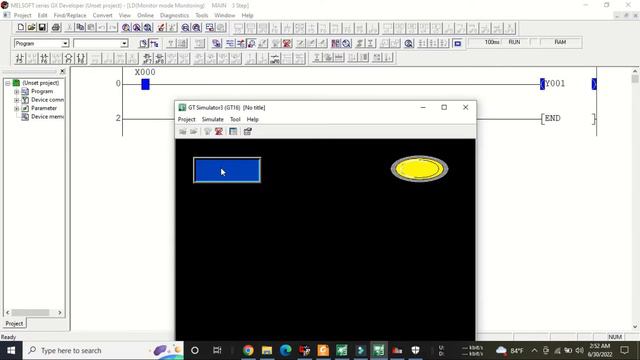Screen dimensions: 640x360
Task: Click the Copy icon in top toolbar
Action: click(x=80, y=27)
